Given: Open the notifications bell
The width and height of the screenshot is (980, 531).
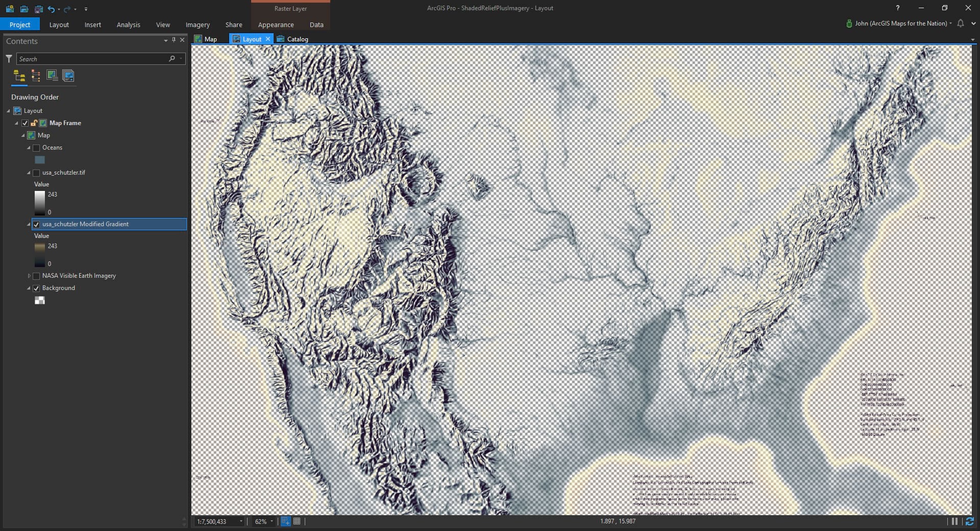Looking at the screenshot, I should pyautogui.click(x=961, y=23).
